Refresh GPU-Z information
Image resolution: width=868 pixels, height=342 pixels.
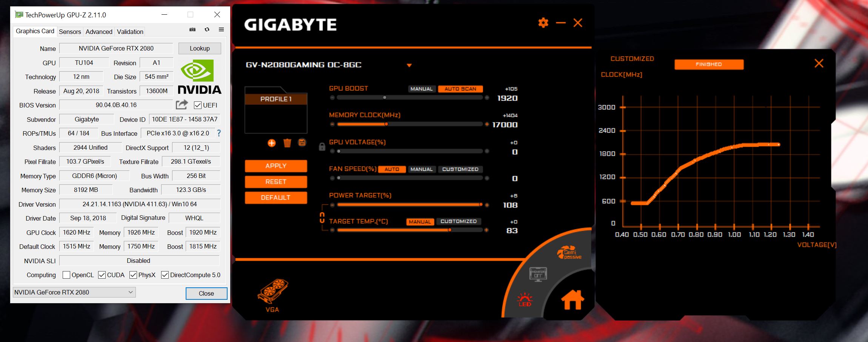[x=207, y=29]
